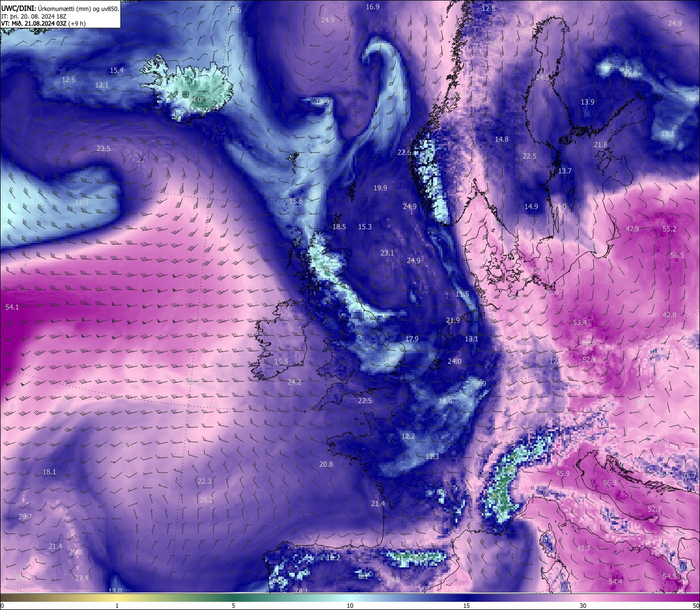Image resolution: width=700 pixels, height=610 pixels.
Task: Click the map value '56.5' in the east
Action: click(x=677, y=255)
